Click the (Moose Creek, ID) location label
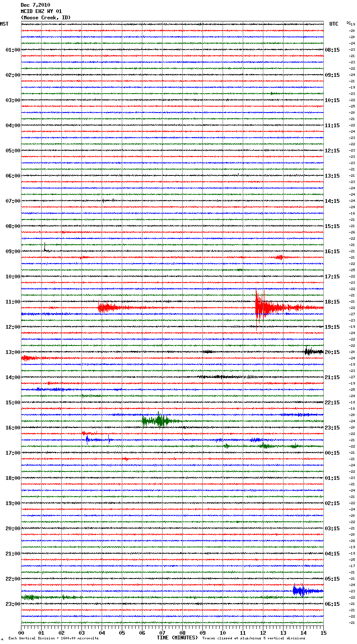 (x=46, y=18)
